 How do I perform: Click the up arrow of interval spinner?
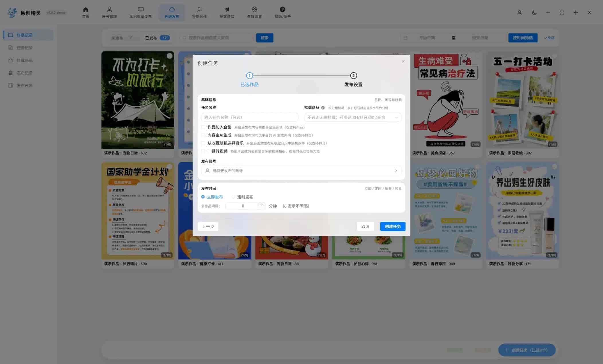click(x=262, y=204)
